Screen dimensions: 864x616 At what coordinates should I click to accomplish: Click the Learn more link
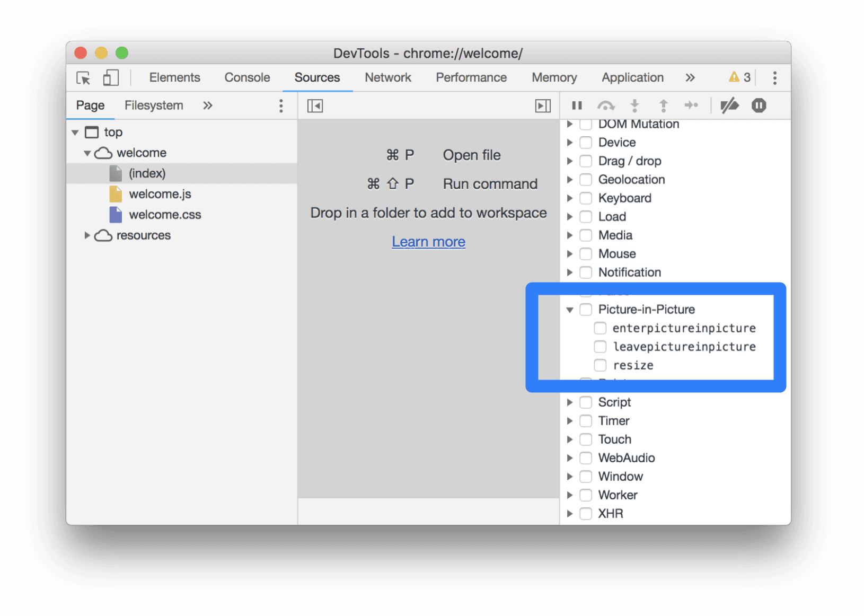[428, 241]
